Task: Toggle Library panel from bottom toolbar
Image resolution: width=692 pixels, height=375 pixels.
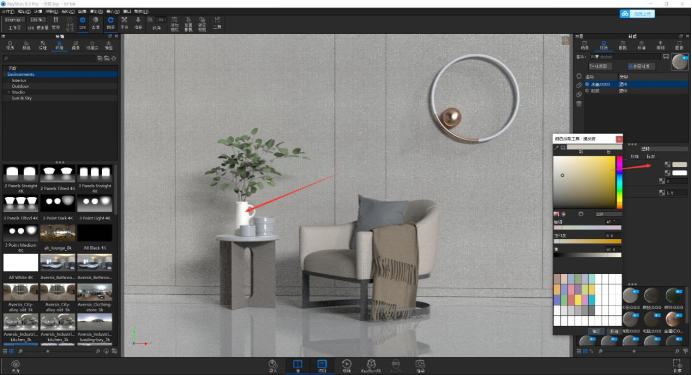Action: pos(297,365)
